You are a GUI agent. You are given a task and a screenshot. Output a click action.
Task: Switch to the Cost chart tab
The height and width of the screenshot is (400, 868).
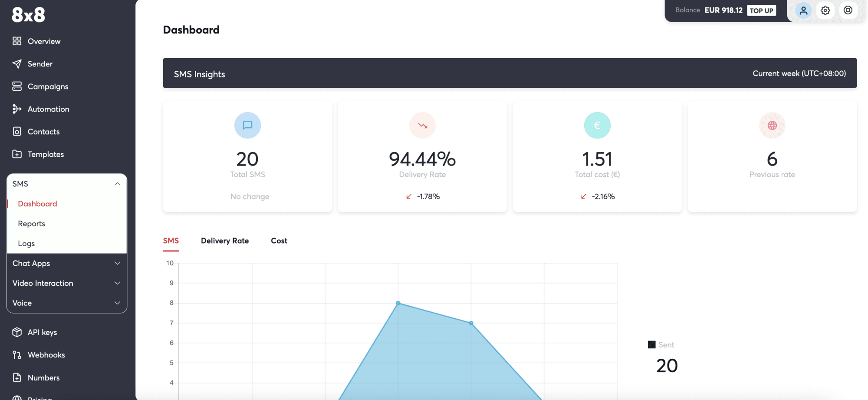(279, 241)
